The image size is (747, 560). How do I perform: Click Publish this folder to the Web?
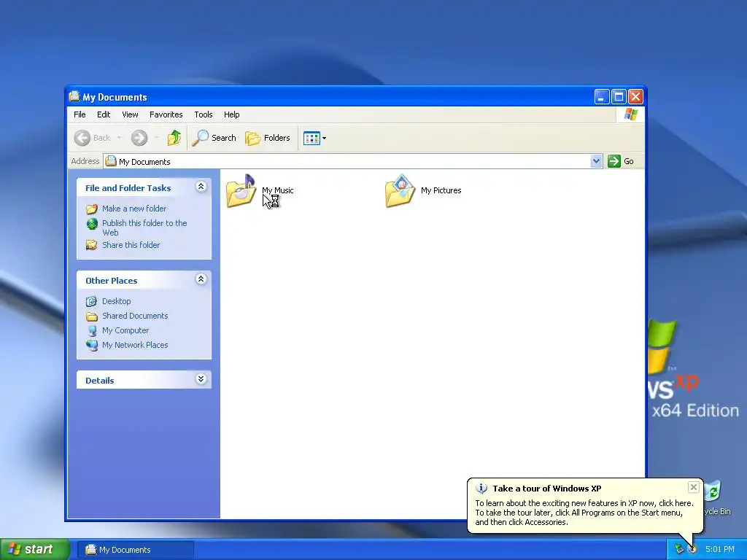144,227
